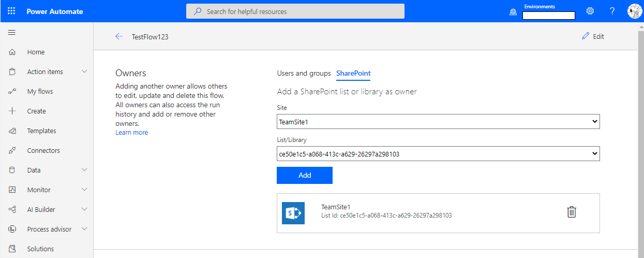The image size is (644, 258).
Task: Click the Home house icon
Action: point(12,52)
